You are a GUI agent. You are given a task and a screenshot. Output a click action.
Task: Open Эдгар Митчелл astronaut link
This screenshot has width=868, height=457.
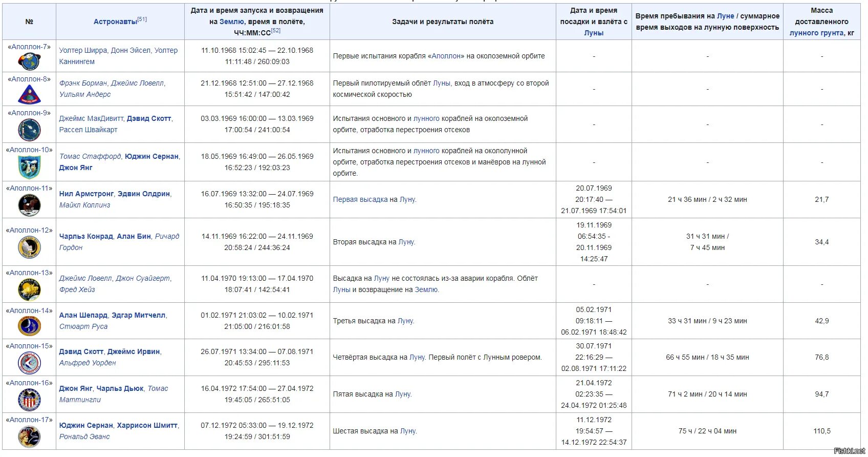pos(139,315)
